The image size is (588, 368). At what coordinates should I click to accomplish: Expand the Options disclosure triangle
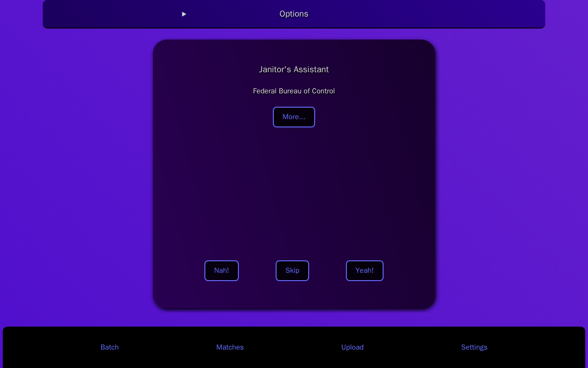184,14
